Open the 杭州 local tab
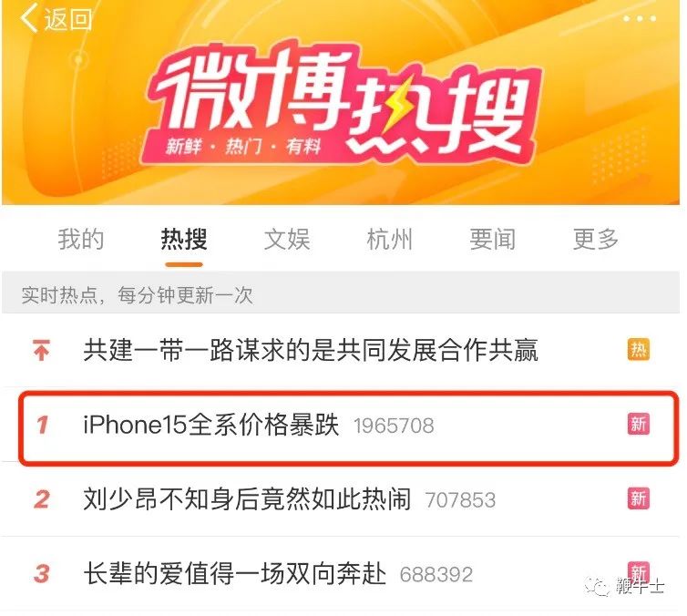 click(389, 240)
